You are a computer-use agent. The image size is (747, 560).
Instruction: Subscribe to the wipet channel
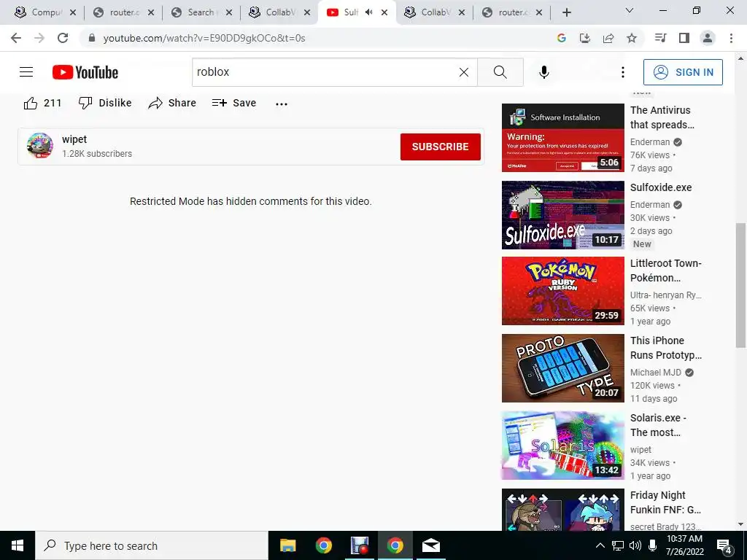440,147
